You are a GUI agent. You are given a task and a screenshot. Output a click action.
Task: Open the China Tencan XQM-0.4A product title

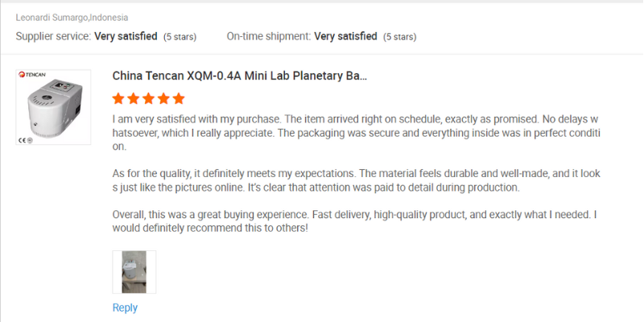click(239, 76)
